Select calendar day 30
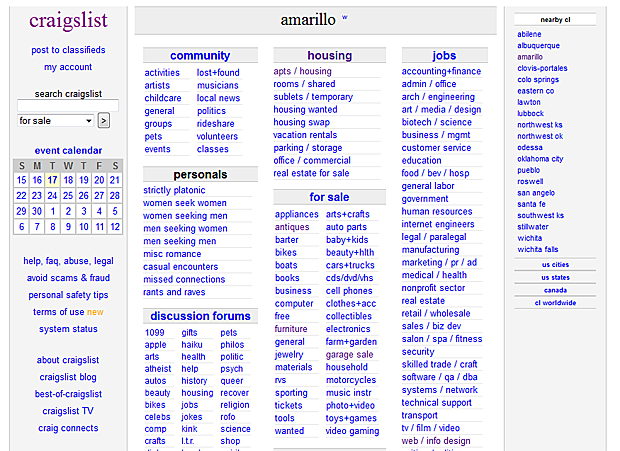The height and width of the screenshot is (451, 620). pyautogui.click(x=37, y=211)
